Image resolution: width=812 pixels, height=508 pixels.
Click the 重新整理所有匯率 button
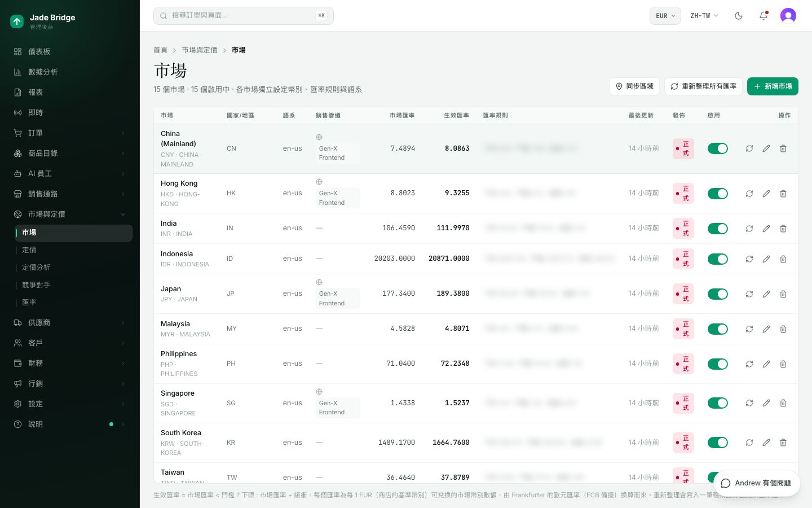pyautogui.click(x=703, y=86)
